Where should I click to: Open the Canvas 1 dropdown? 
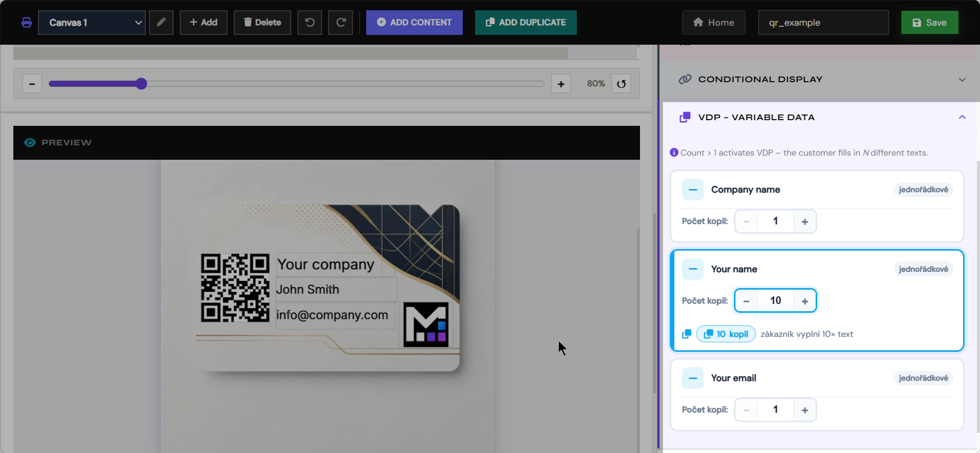(x=92, y=23)
